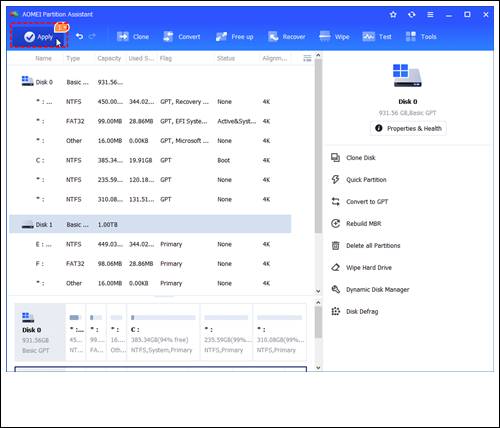Click the Status column header
The image size is (500, 428).
pyautogui.click(x=226, y=58)
